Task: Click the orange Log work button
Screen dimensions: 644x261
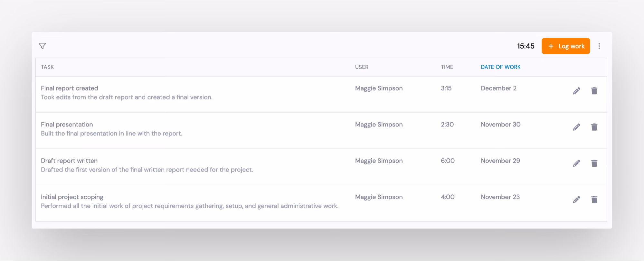Action: (x=566, y=46)
